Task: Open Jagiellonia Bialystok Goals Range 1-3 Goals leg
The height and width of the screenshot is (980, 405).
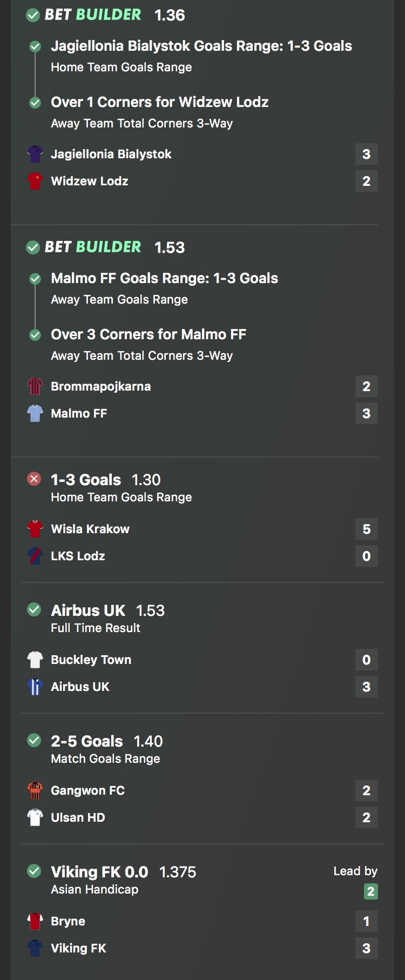Action: (x=201, y=56)
